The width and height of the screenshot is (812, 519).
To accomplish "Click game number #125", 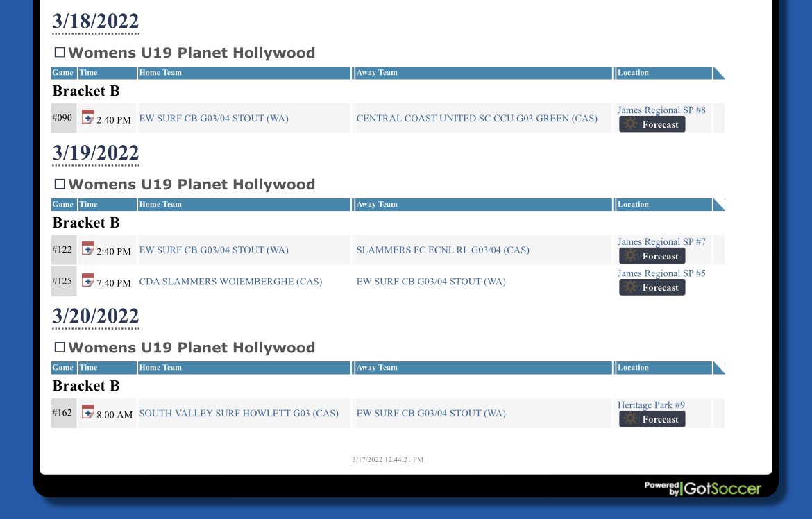I will pos(62,281).
